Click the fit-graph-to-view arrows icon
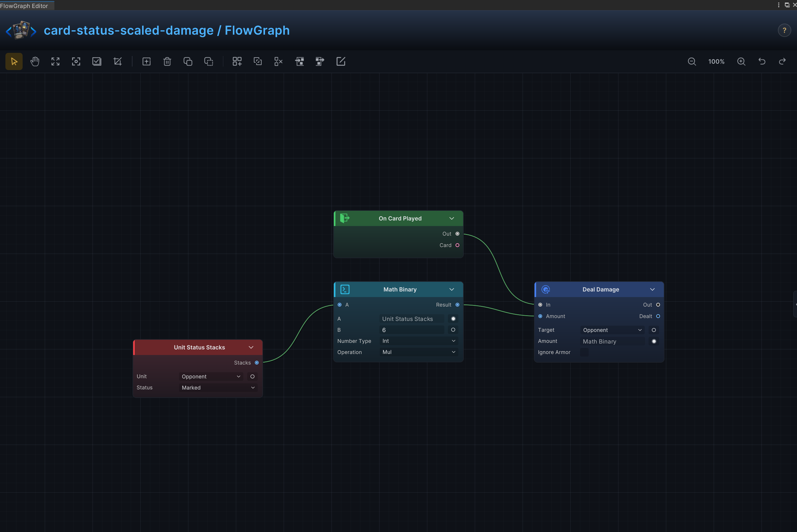 tap(55, 61)
